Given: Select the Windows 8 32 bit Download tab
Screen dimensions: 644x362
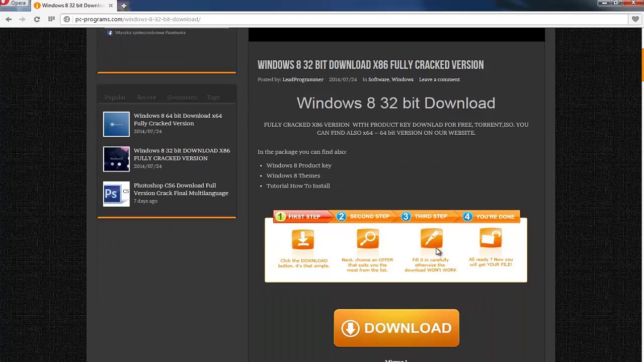Looking at the screenshot, I should (x=73, y=6).
